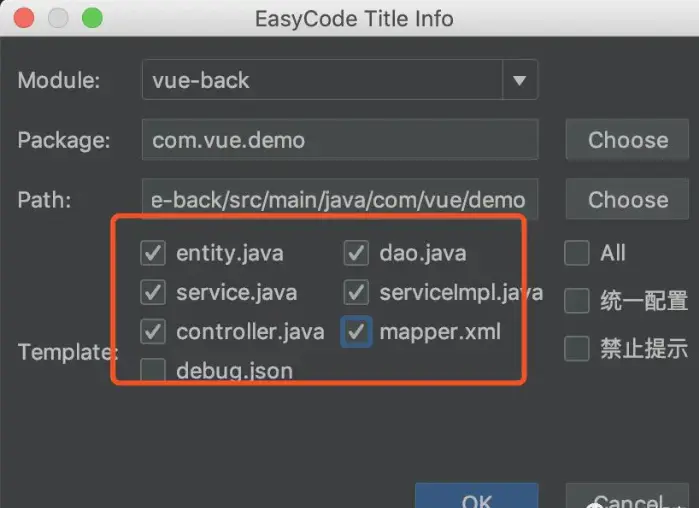Viewport: 699px width, 508px height.
Task: Click the green zoom window button
Action: tap(92, 18)
